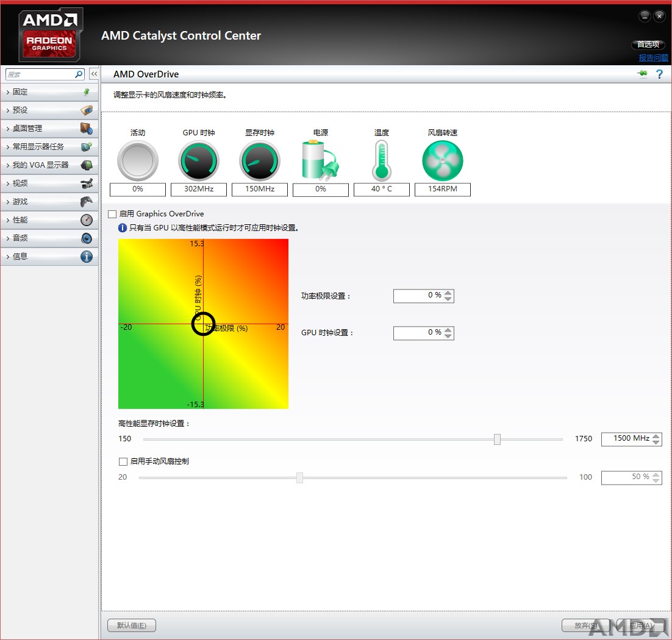
Task: Open help via the blue question mark
Action: [660, 74]
